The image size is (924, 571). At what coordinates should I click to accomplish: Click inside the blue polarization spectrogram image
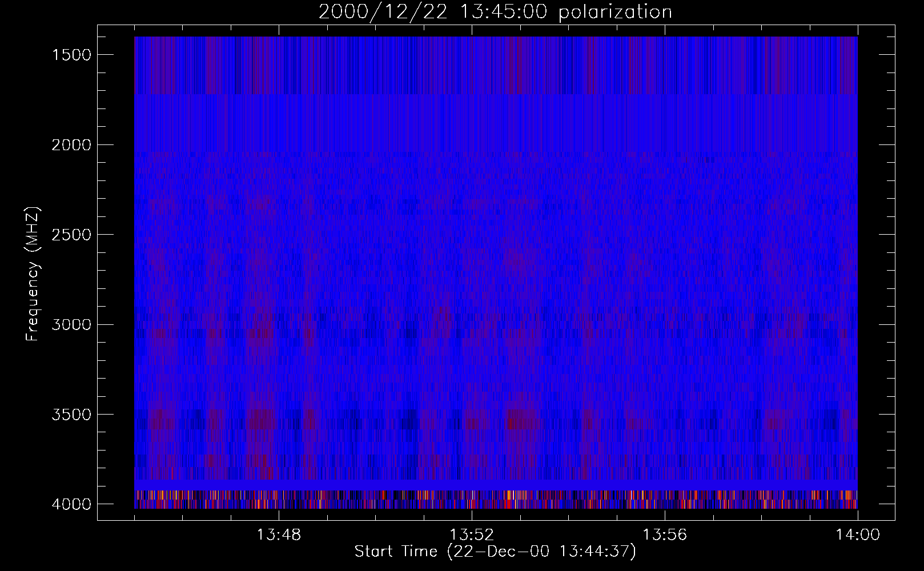496,272
